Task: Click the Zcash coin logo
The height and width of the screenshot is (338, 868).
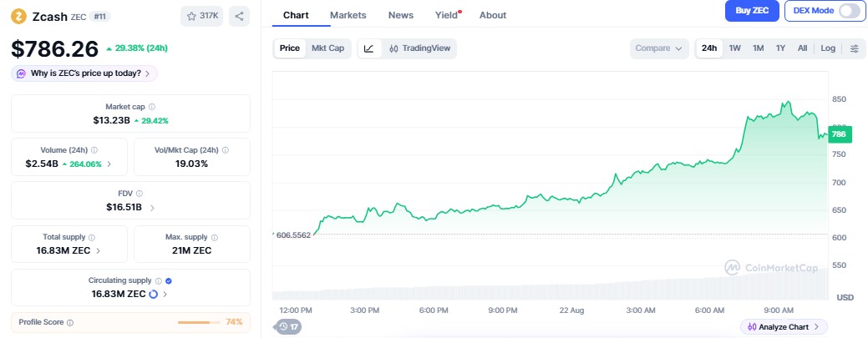Action: click(x=19, y=16)
